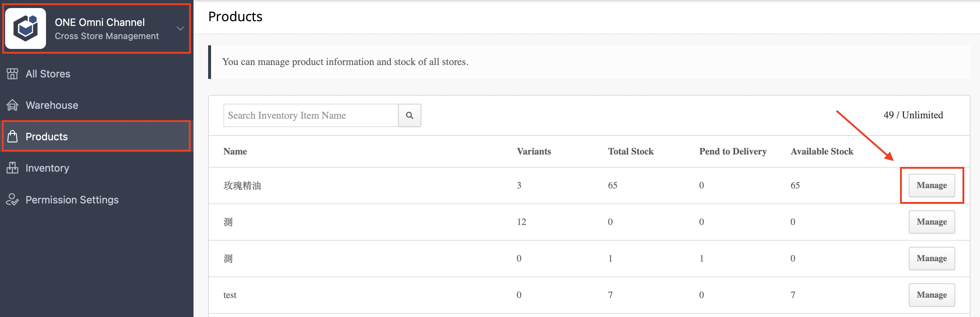This screenshot has width=980, height=317.
Task: Click the Search Inventory Item Name field
Action: [x=311, y=115]
